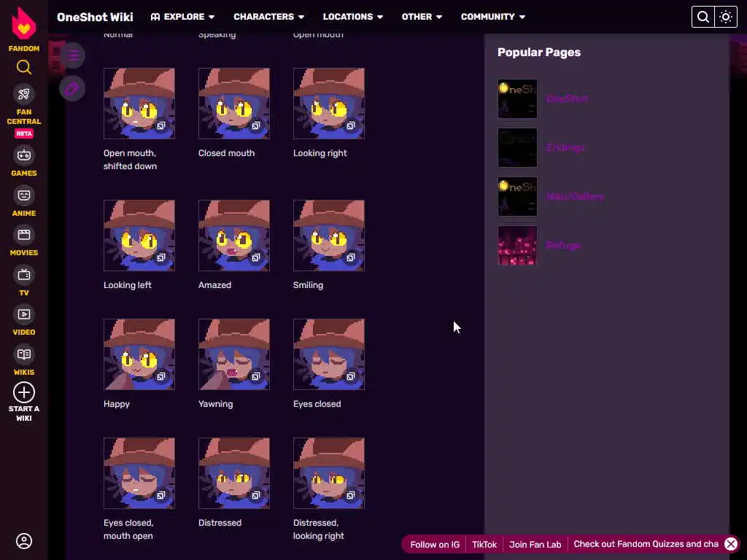
Task: Open the Smiling Niko thumbnail
Action: tap(329, 236)
